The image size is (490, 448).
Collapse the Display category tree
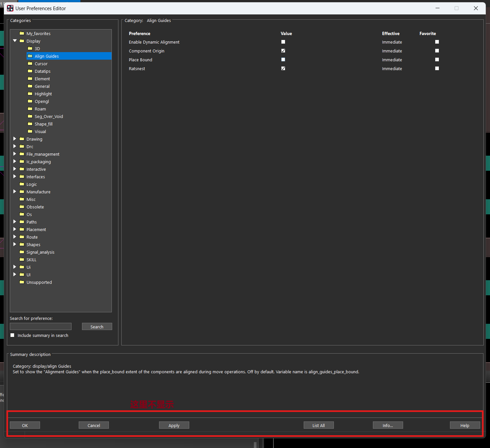[x=15, y=41]
